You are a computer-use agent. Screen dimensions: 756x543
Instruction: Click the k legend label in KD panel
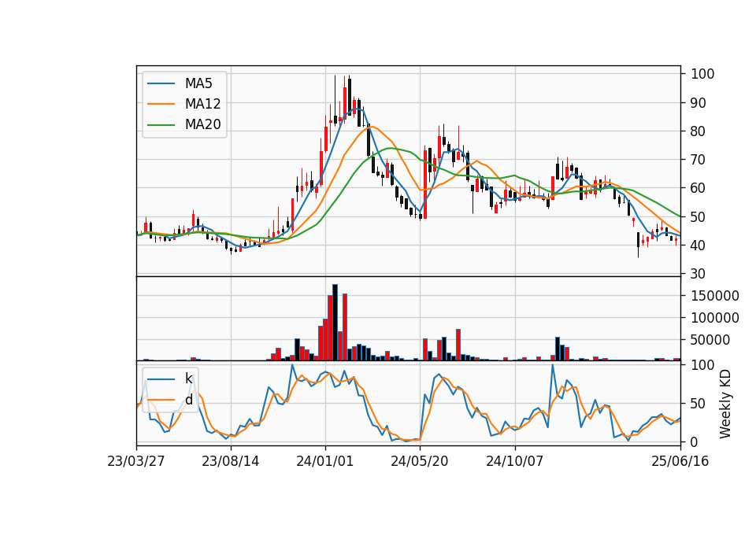188,379
